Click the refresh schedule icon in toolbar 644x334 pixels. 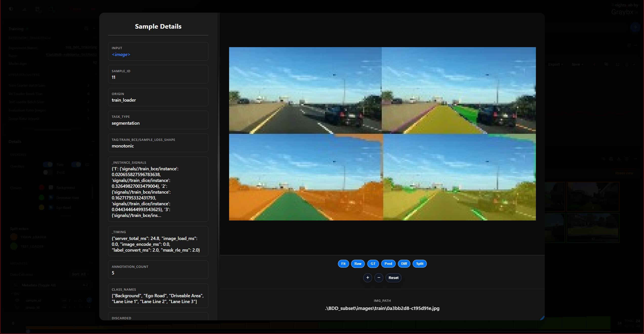(52, 9)
